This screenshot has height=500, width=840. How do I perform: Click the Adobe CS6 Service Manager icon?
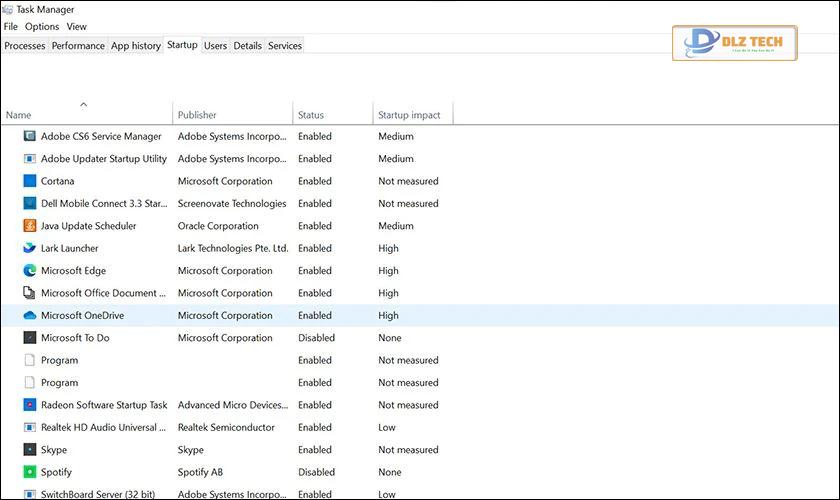coord(29,136)
